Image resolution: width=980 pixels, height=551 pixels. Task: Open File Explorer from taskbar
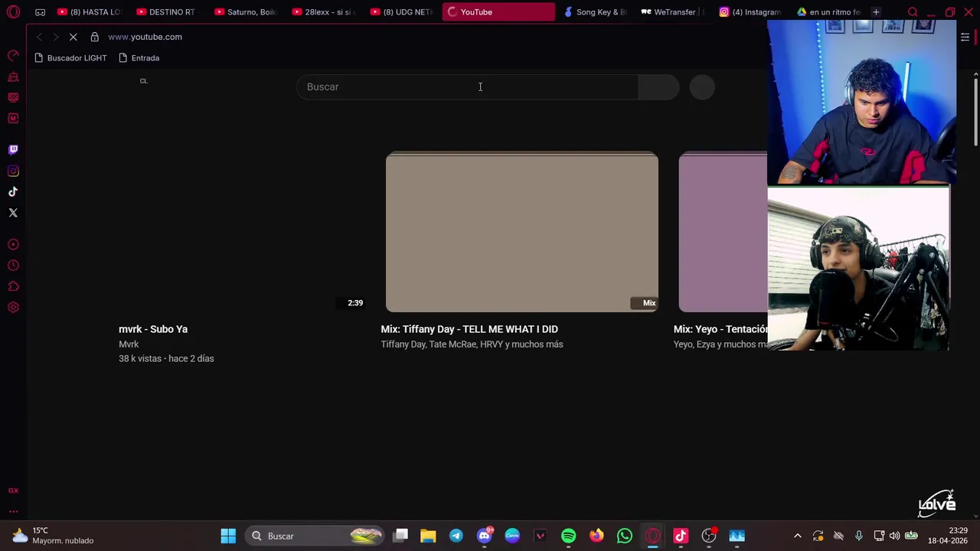click(428, 536)
